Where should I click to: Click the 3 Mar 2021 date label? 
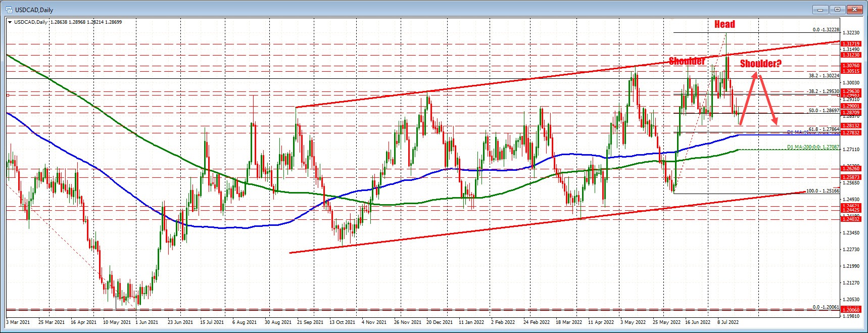(x=18, y=322)
